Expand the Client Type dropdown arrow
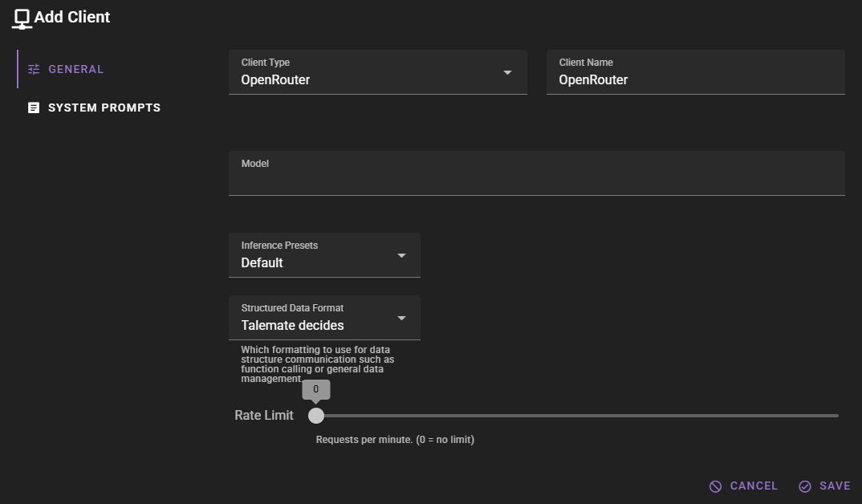The width and height of the screenshot is (862, 504). 507,72
